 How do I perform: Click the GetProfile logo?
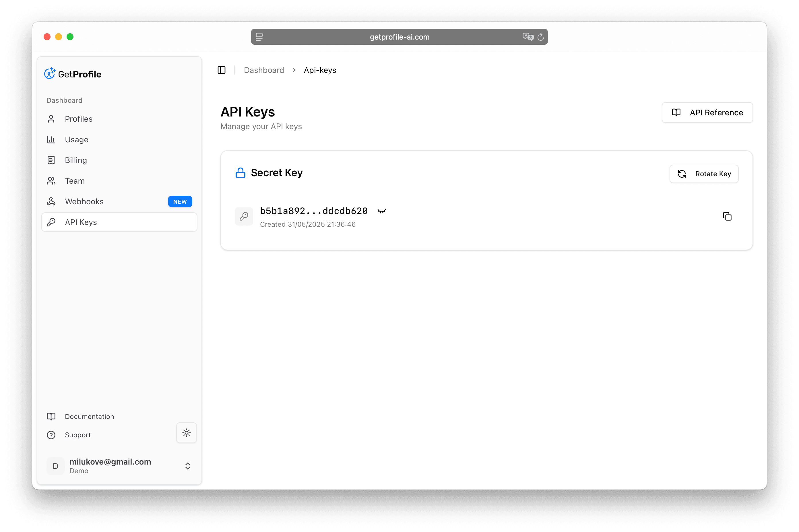point(73,74)
